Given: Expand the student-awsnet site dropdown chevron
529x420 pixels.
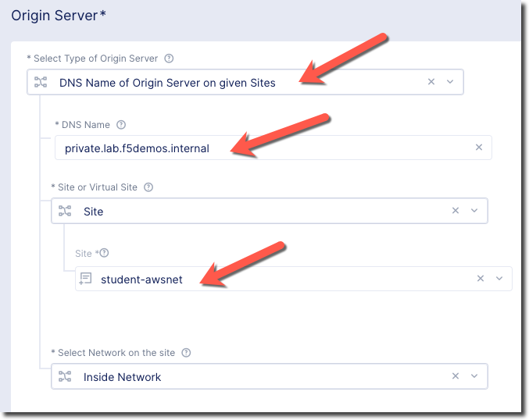Looking at the screenshot, I should 499,279.
